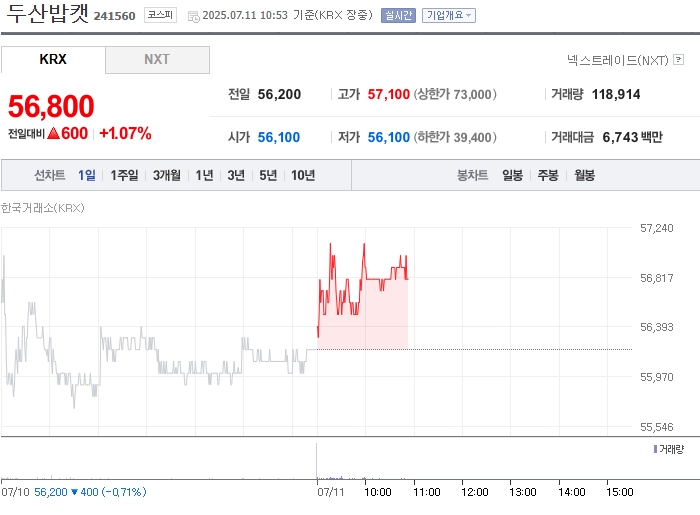The height and width of the screenshot is (515, 700).
Task: Select the 3년 line chart period
Action: pos(236,175)
